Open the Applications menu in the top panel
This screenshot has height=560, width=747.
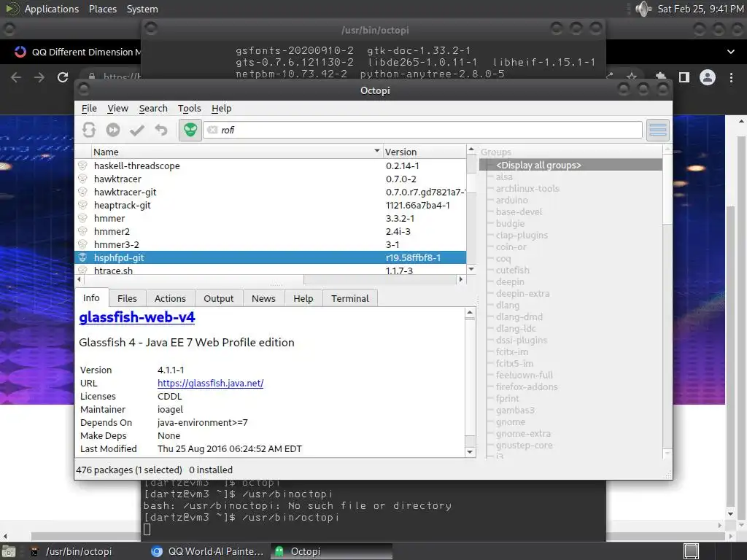pyautogui.click(x=52, y=9)
